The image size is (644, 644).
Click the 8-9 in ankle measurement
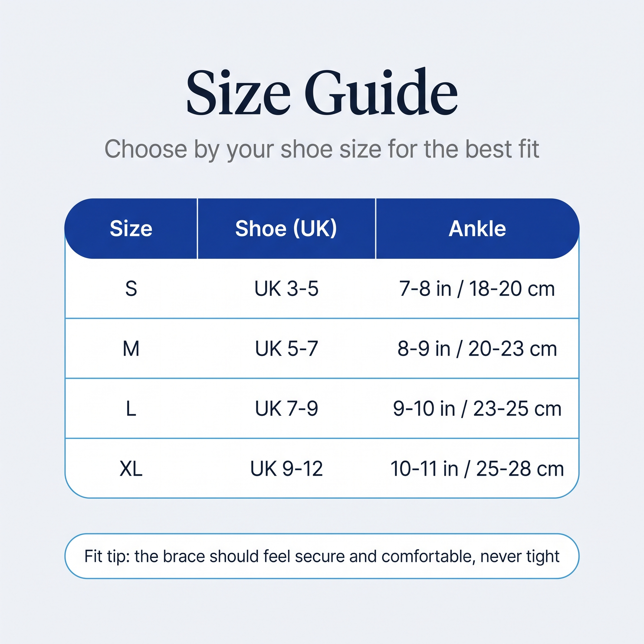point(477,348)
